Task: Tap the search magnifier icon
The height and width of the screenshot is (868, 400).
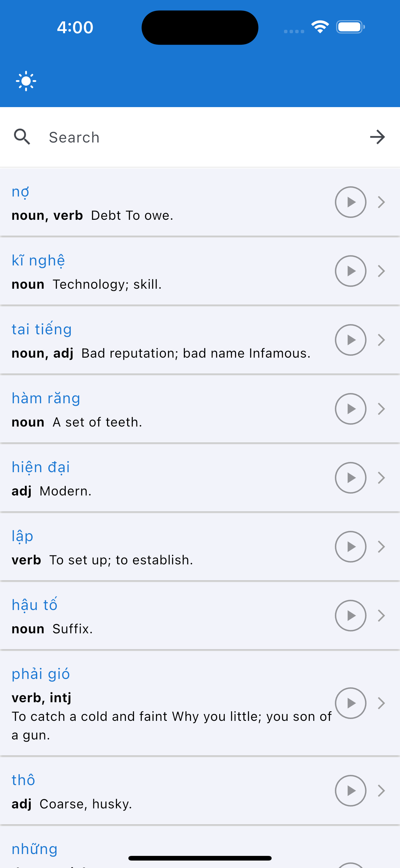Action: pos(22,137)
